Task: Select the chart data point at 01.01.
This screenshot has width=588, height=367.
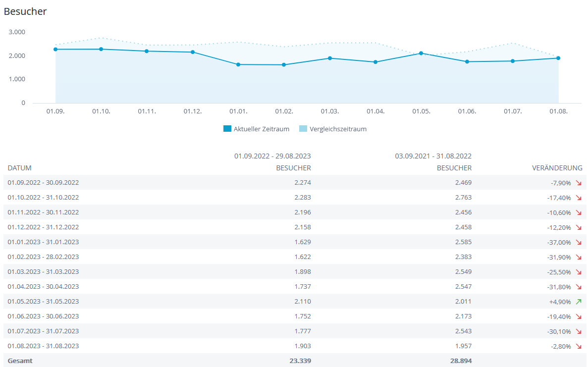Action: [238, 64]
